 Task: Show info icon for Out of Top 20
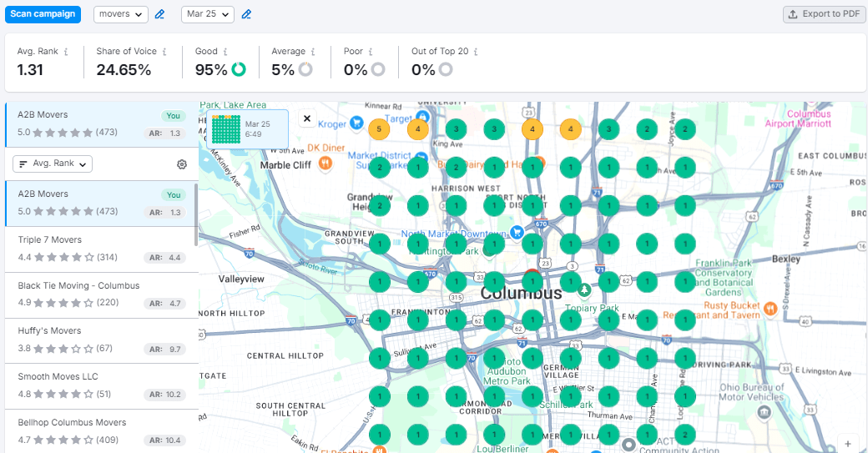[x=476, y=52]
